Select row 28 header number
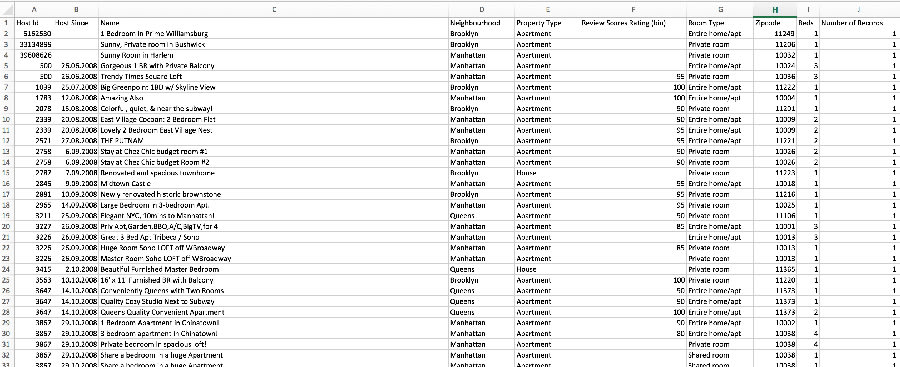The width and height of the screenshot is (900, 367). pos(6,312)
